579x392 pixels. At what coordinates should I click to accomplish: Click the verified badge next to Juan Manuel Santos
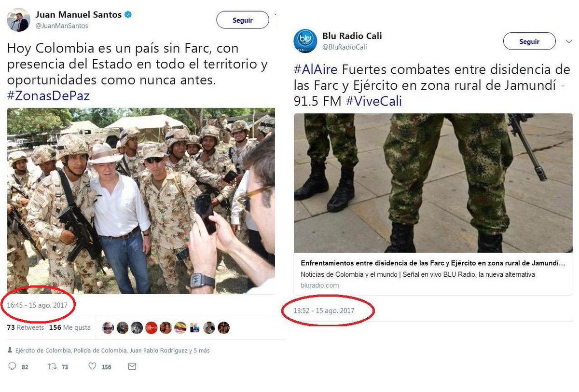128,15
